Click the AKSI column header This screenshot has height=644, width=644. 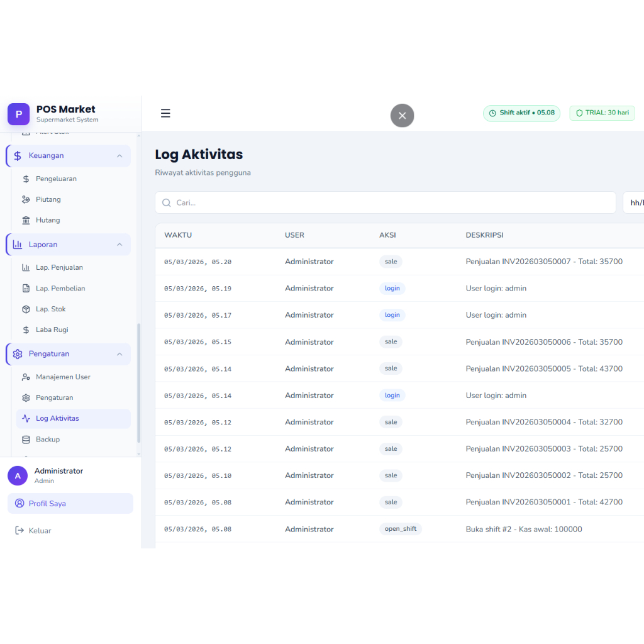point(387,235)
